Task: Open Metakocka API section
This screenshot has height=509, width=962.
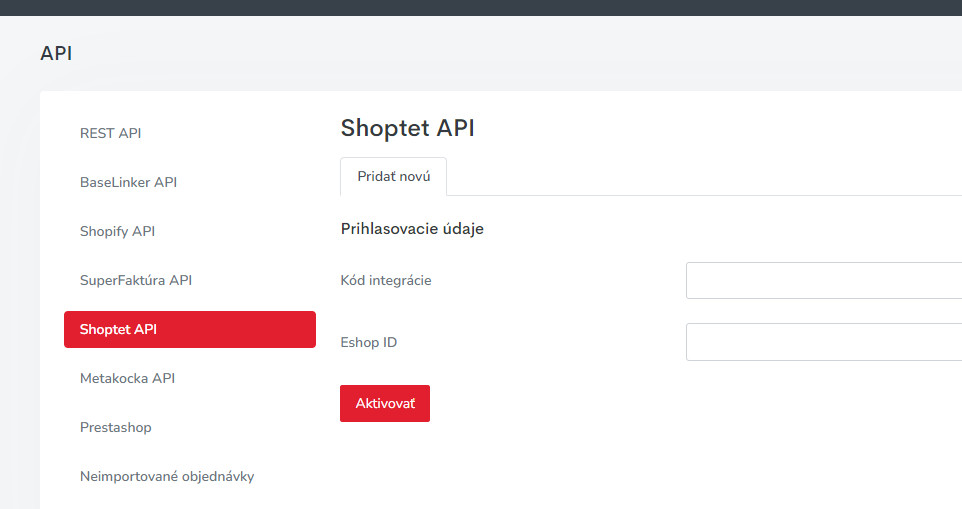Action: (x=127, y=378)
